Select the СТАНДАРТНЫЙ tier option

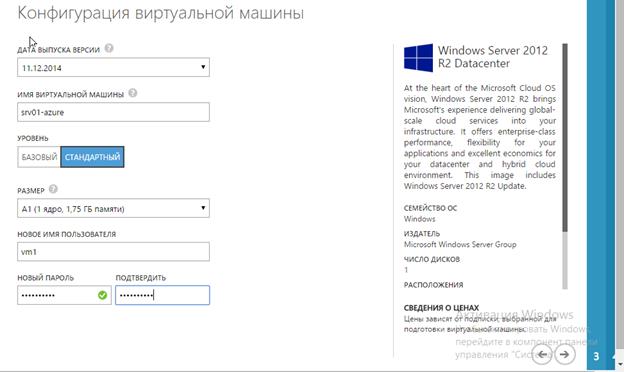click(92, 157)
